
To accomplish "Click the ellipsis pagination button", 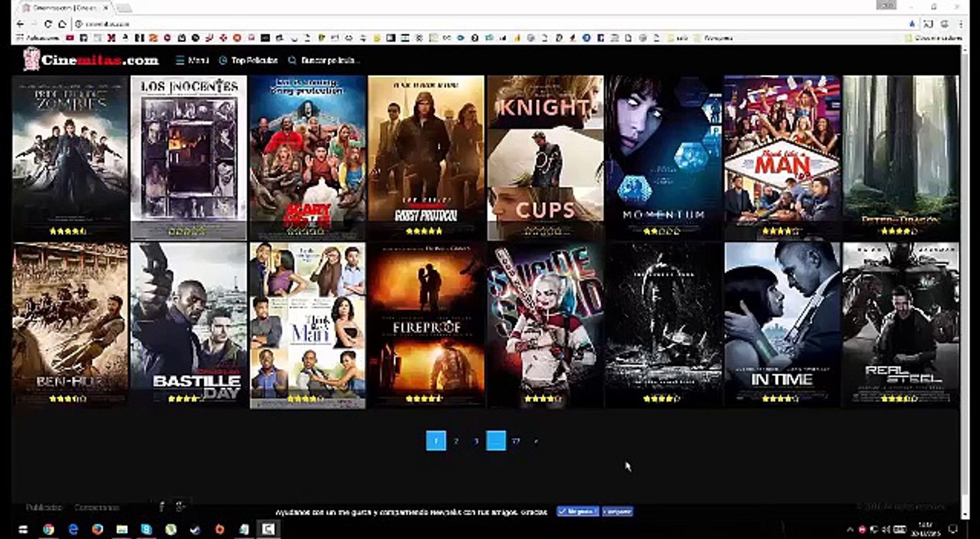I will pos(496,441).
